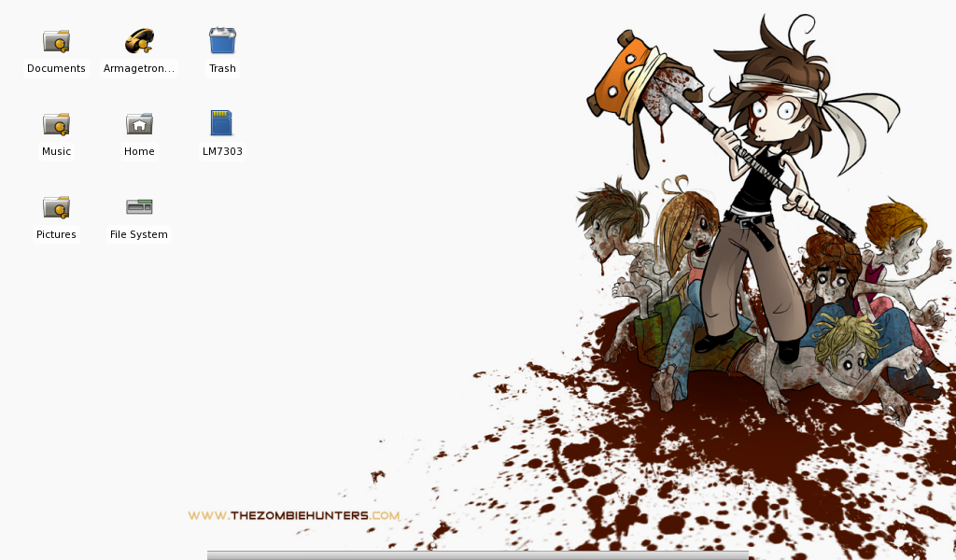
Task: Click the "Pictures" label text
Action: (x=56, y=234)
